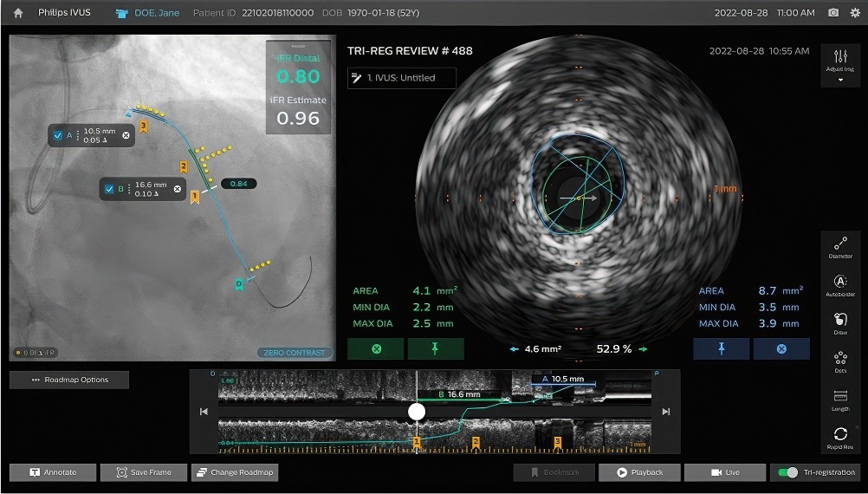Select the Autoborder tool
Screen dimensions: 868x494
coord(840,284)
